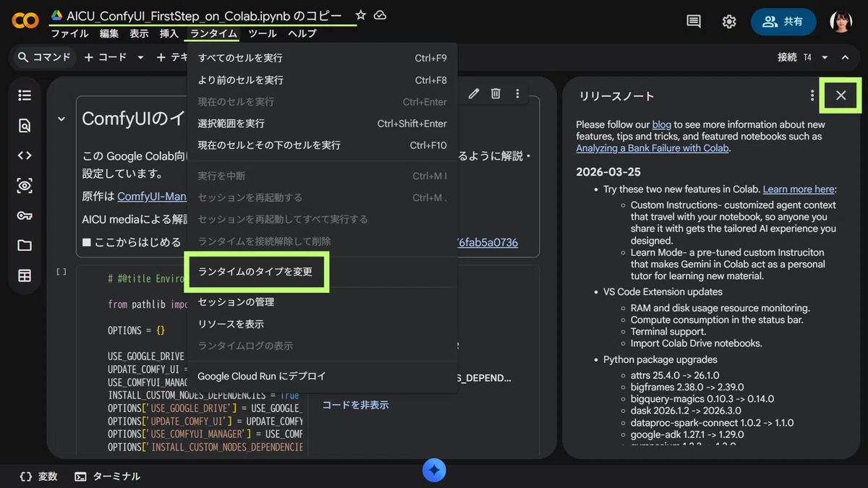The width and height of the screenshot is (868, 488).
Task: Open the Learn more here link
Action: coord(799,189)
